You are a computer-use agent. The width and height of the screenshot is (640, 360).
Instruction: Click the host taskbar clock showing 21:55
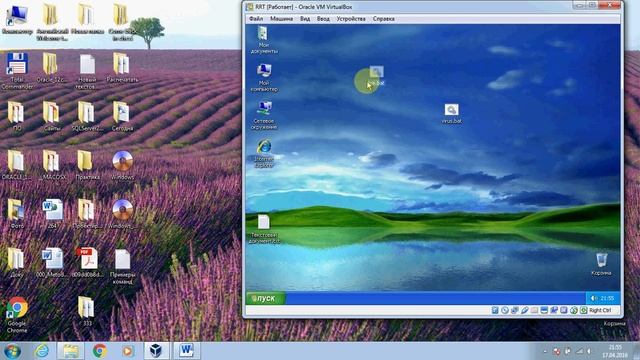click(615, 351)
